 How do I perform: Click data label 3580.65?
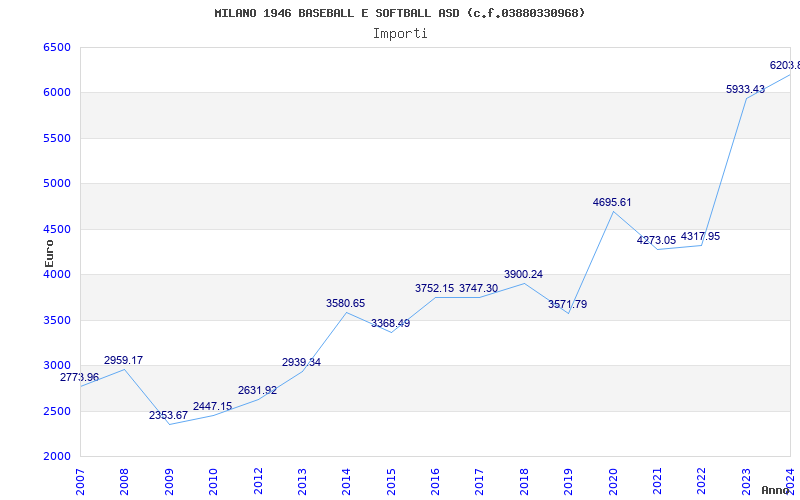[346, 304]
